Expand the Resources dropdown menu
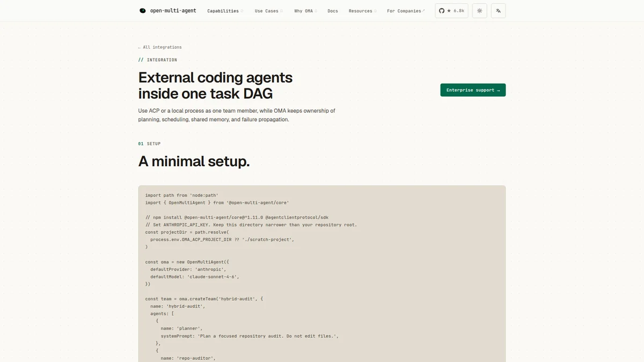 pyautogui.click(x=362, y=11)
